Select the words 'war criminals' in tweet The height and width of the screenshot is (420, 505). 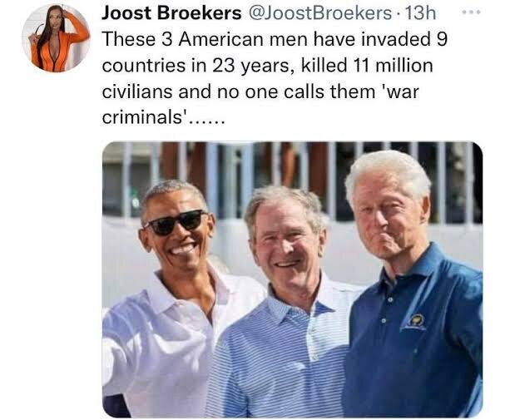(x=260, y=104)
